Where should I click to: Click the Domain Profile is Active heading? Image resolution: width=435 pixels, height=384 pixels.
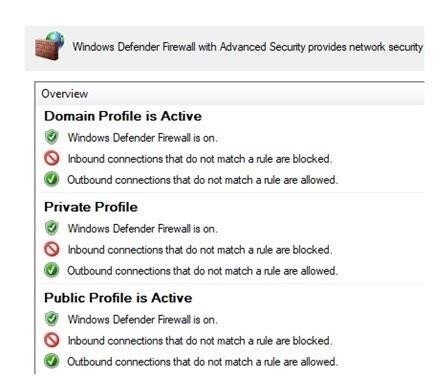[x=123, y=116]
